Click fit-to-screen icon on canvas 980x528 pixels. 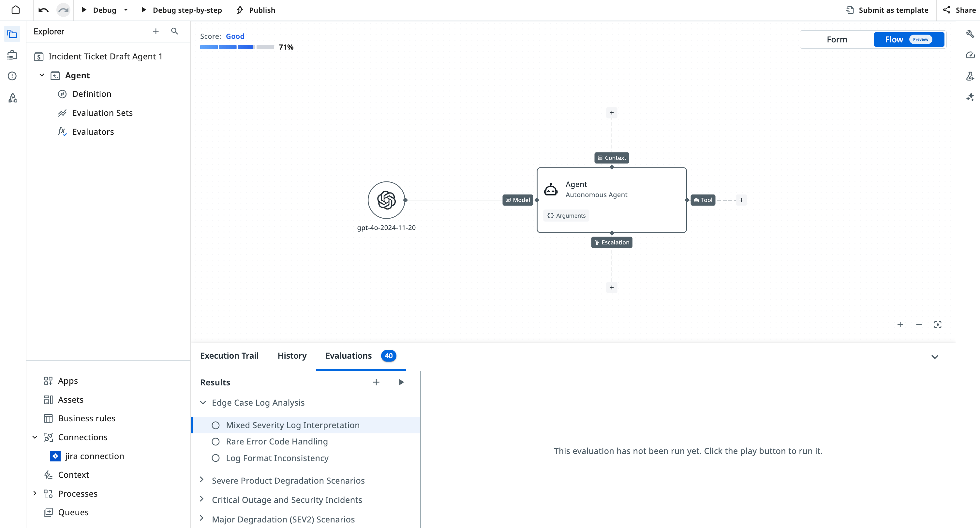pos(937,324)
